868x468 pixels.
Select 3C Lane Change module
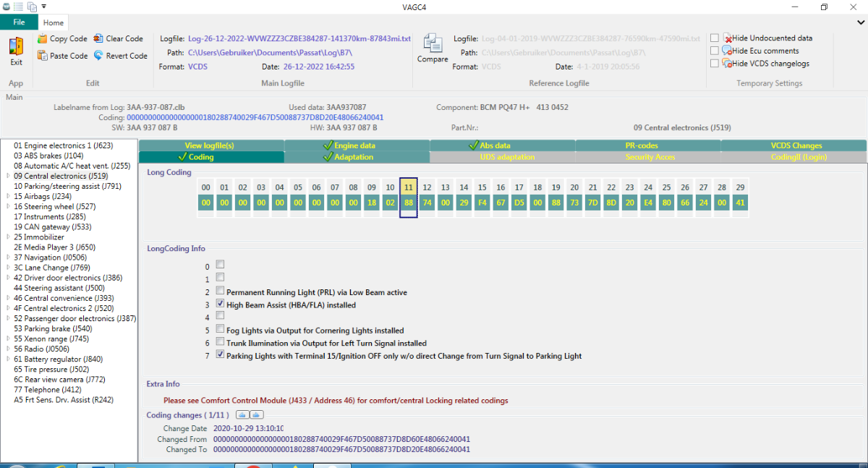tap(51, 268)
